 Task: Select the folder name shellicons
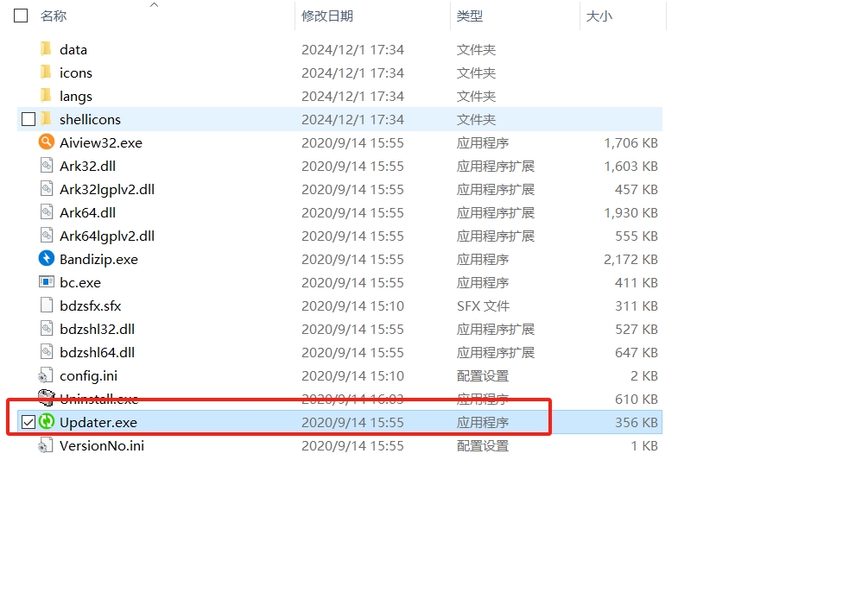pos(90,119)
